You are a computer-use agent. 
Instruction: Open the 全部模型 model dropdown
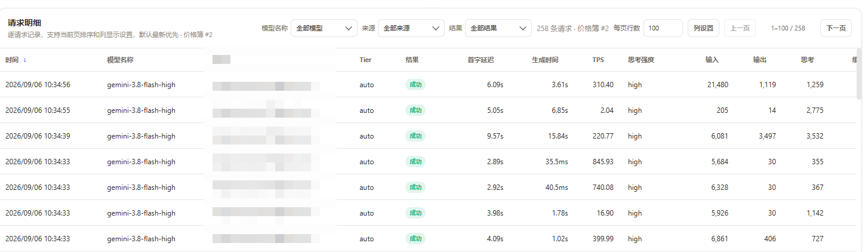coord(324,28)
